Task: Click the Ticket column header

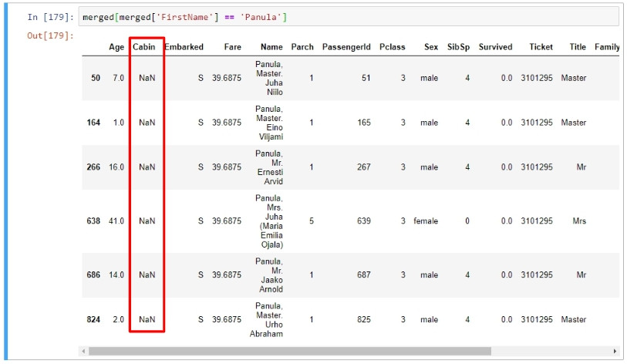Action: point(541,47)
